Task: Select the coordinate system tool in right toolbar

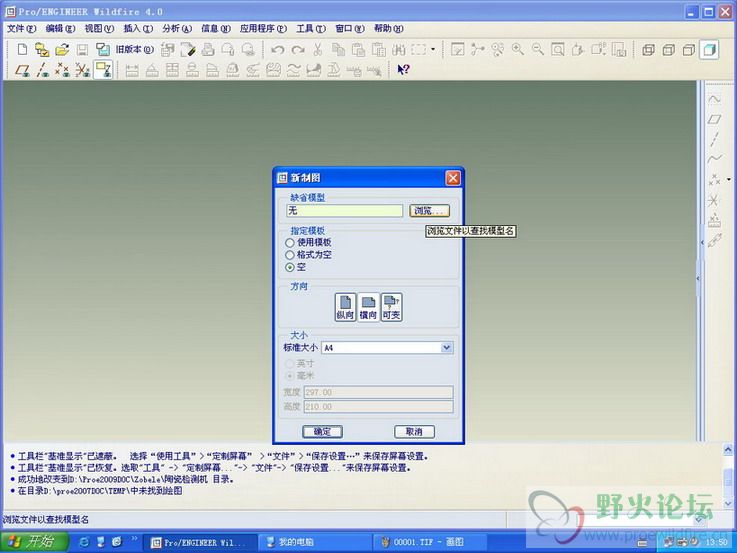Action: [x=713, y=200]
